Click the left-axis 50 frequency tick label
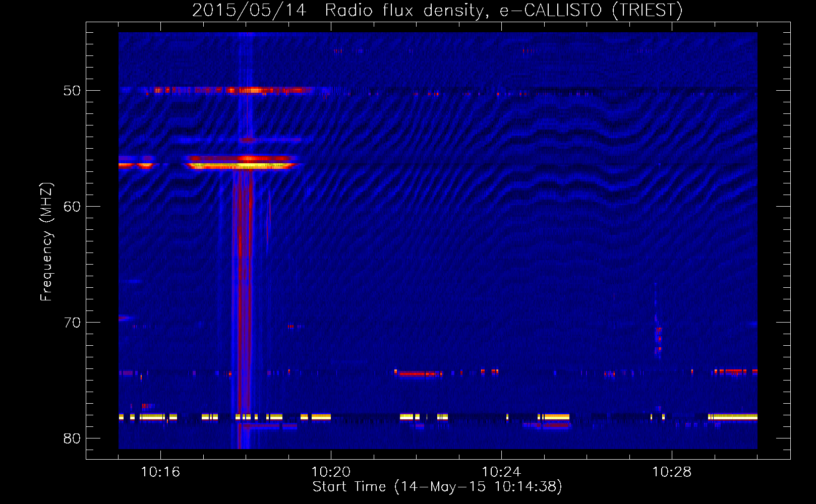The image size is (816, 504). click(x=72, y=91)
